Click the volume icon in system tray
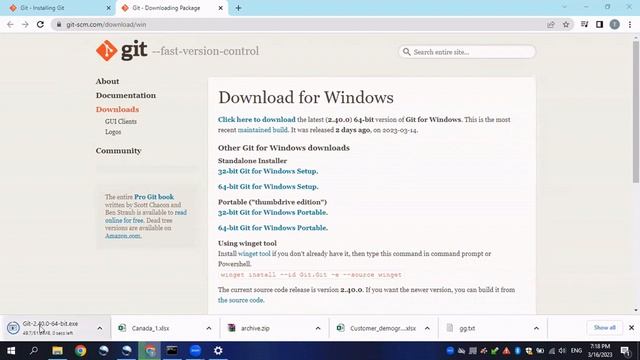The height and width of the screenshot is (360, 640). [562, 351]
